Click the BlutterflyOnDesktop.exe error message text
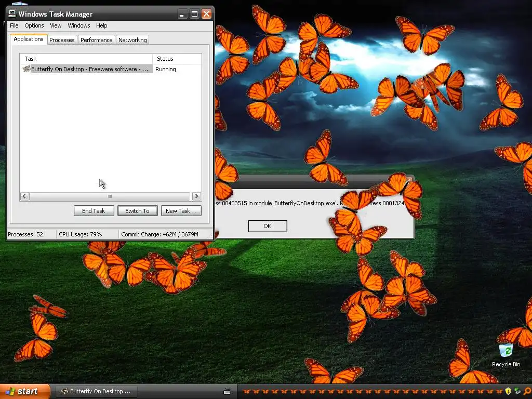 (310, 203)
